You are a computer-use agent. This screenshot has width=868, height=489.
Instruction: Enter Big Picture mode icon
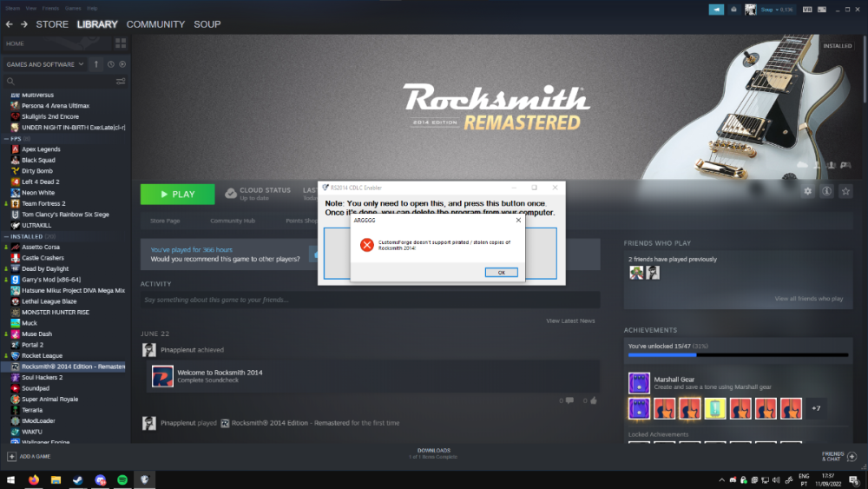tap(822, 10)
